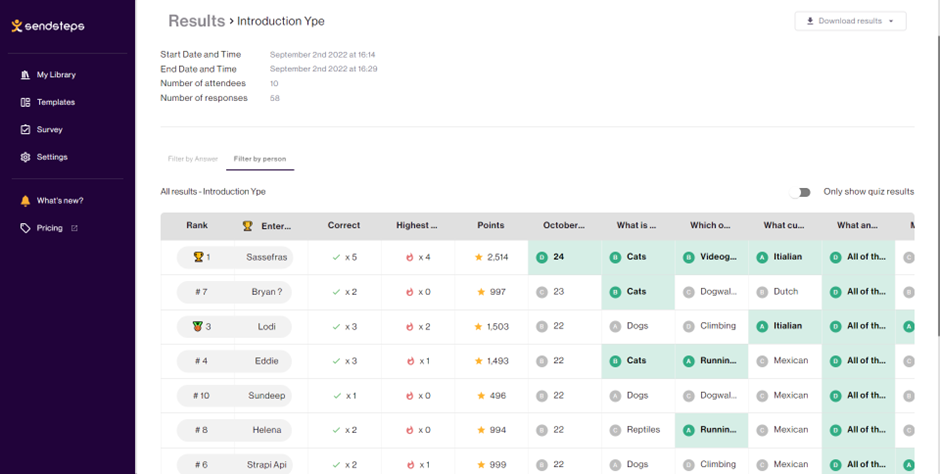The width and height of the screenshot is (940, 474).
Task: Click the green checkmark in Sassefras row
Action: [x=336, y=257]
